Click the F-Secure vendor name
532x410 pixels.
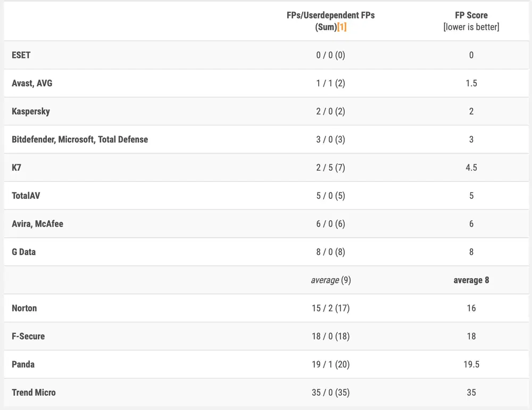coord(28,336)
